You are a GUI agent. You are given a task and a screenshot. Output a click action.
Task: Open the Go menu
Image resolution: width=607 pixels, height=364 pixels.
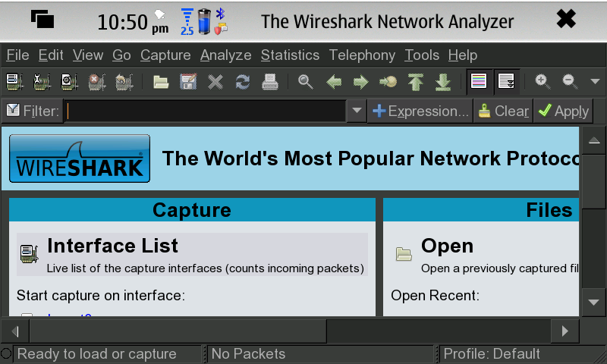pos(121,55)
